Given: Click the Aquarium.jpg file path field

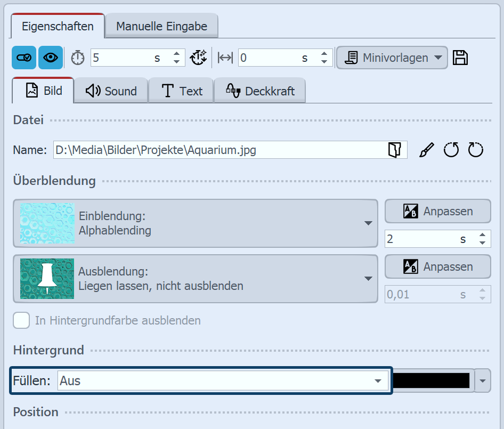Looking at the screenshot, I should pos(213,150).
